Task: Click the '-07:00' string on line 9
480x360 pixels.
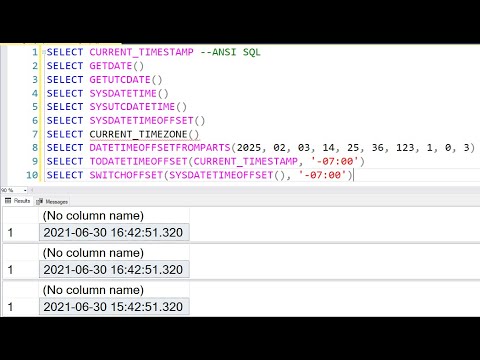Action: coord(335,161)
